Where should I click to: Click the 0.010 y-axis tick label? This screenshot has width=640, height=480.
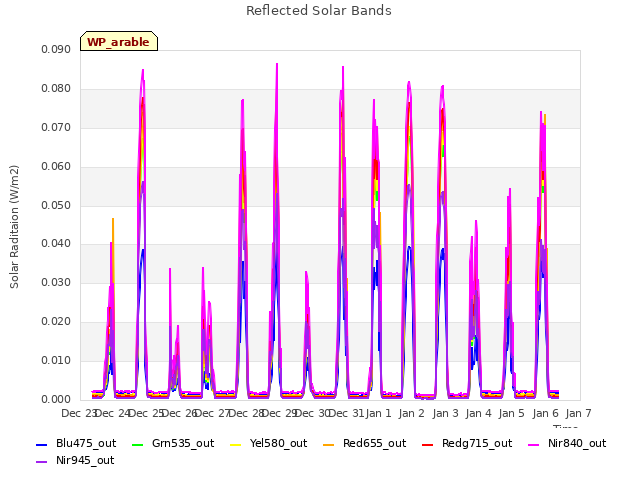56,360
